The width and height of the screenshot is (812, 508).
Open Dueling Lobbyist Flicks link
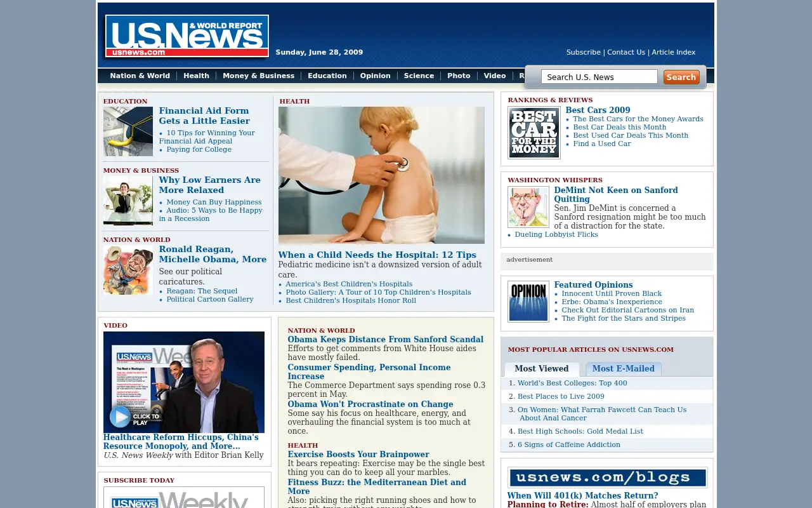556,234
